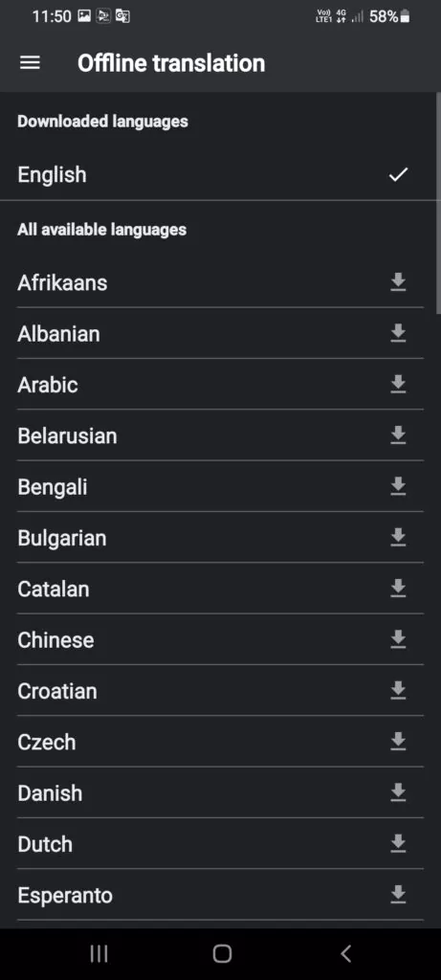
Task: Tap the Dutch language name
Action: 45,844
